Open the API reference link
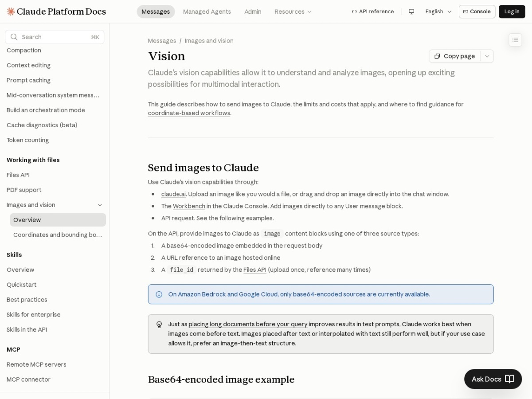The image size is (532, 399). [x=373, y=12]
